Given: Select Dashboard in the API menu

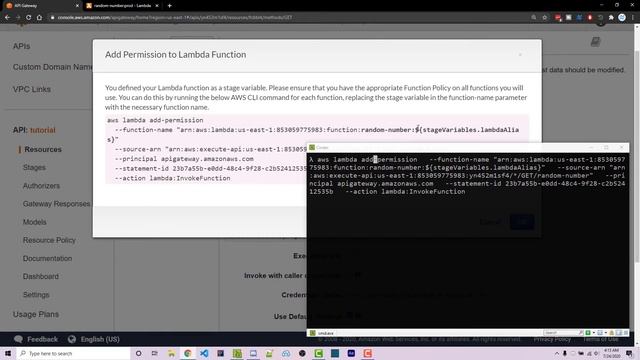Looking at the screenshot, I should 41,276.
